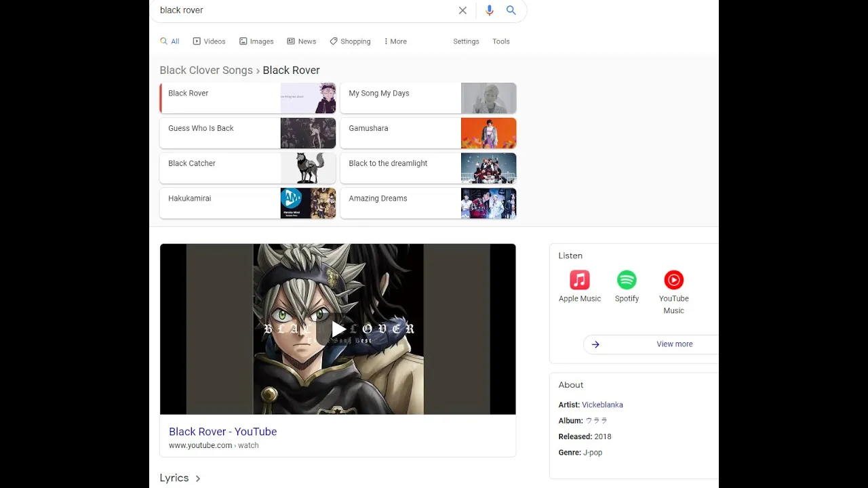Open Spotify icon in Listen panel
The height and width of the screenshot is (488, 868).
pos(627,280)
